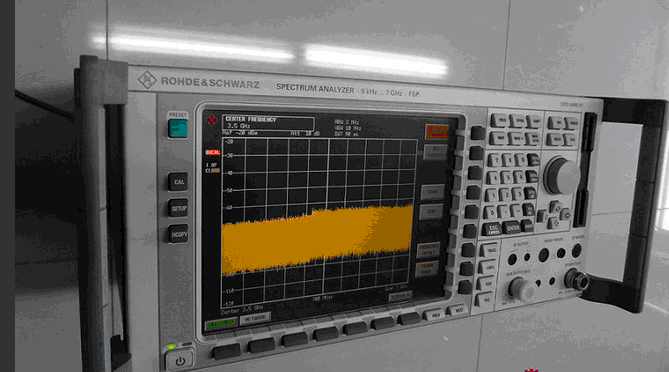Hit the ESC CANCEL key
Screen dimensions: 669x372
point(492,229)
